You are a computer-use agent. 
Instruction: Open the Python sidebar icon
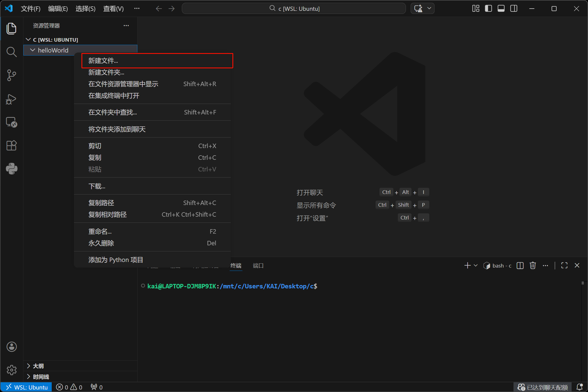(x=11, y=169)
